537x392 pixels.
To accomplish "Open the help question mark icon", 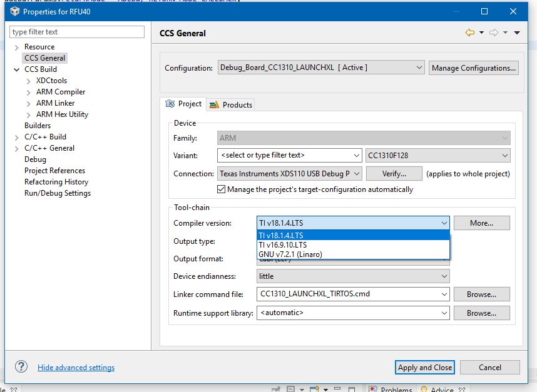I will [21, 367].
